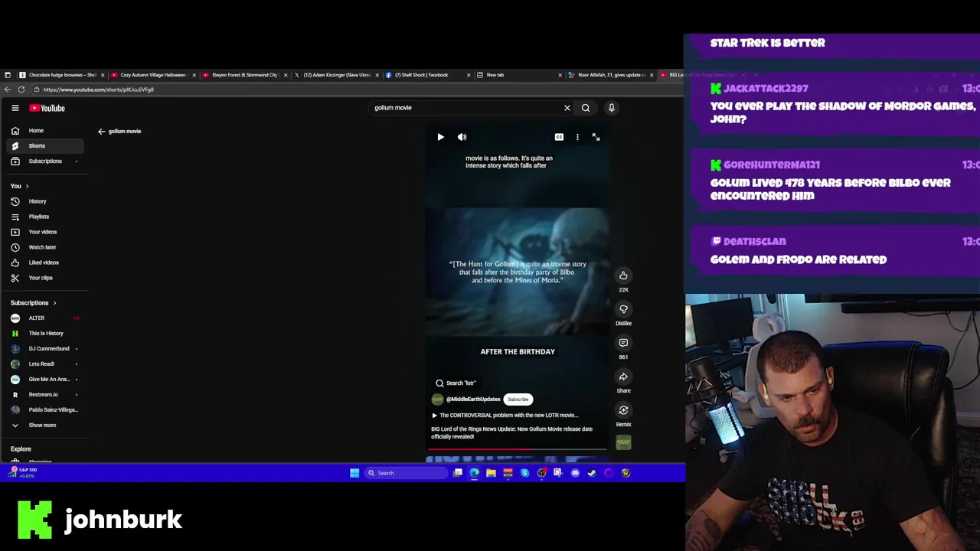Screen dimensions: 980x551
Task: Start voice search with microphone
Action: tap(611, 108)
